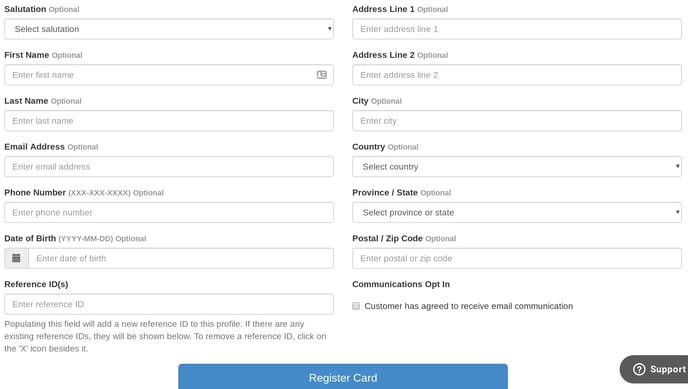The width and height of the screenshot is (688, 389).
Task: Open the date of birth calendar icon
Action: click(16, 258)
